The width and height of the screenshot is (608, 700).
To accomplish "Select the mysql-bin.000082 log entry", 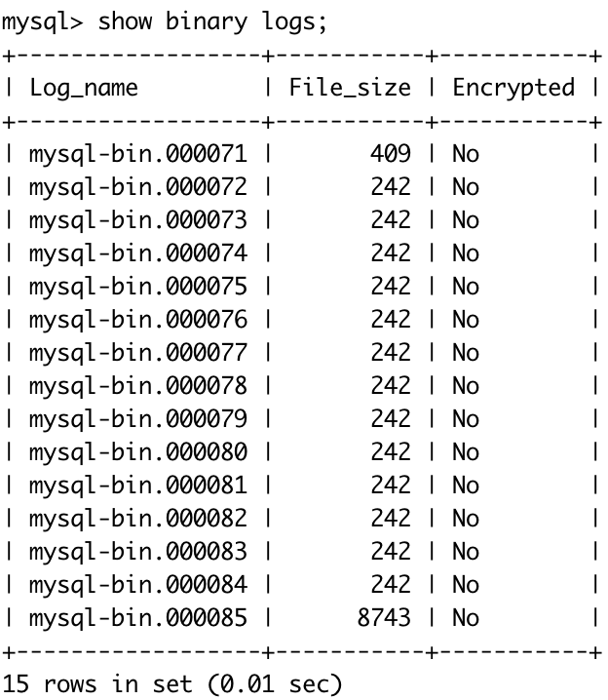I will 137,519.
